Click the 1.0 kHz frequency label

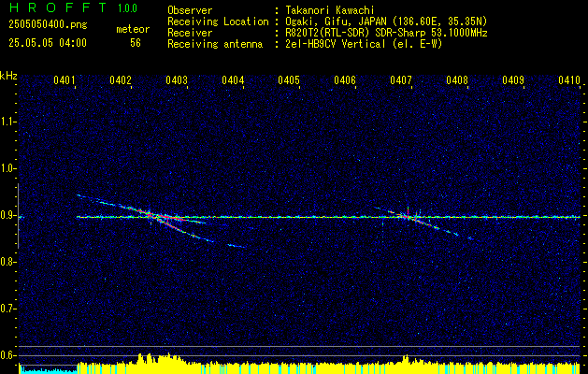pyautogui.click(x=7, y=169)
